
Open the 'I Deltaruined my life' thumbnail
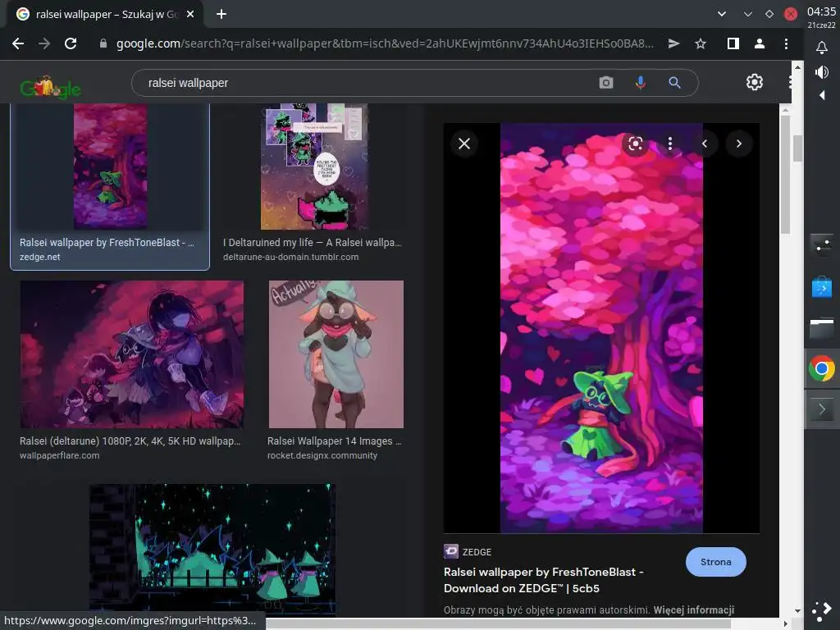pyautogui.click(x=314, y=167)
